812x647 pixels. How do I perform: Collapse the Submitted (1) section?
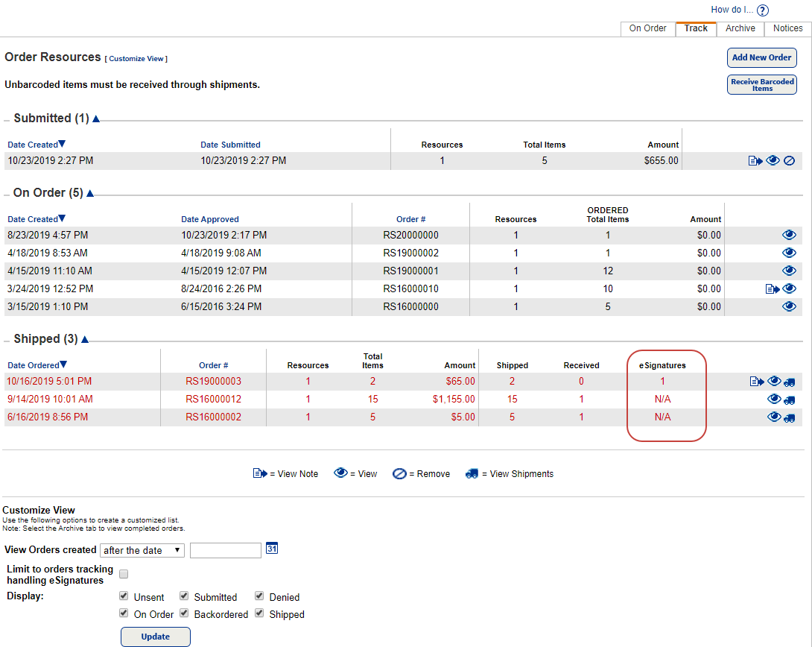click(96, 119)
